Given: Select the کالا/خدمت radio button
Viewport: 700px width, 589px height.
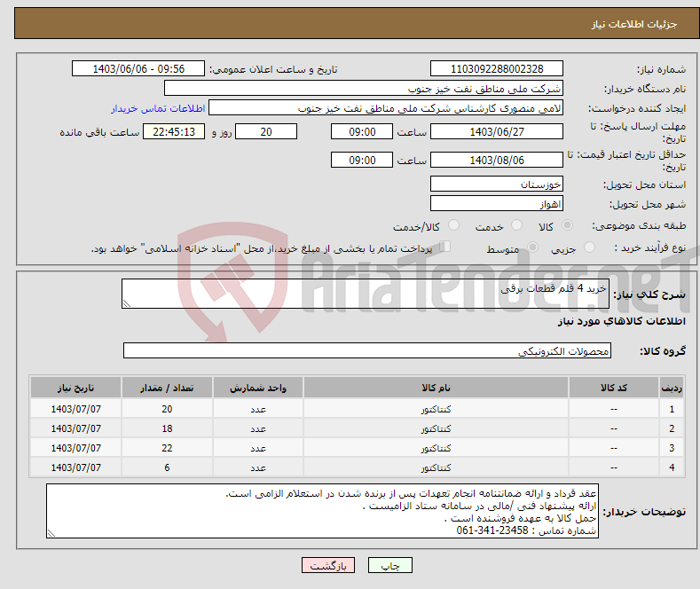Looking at the screenshot, I should [x=453, y=225].
